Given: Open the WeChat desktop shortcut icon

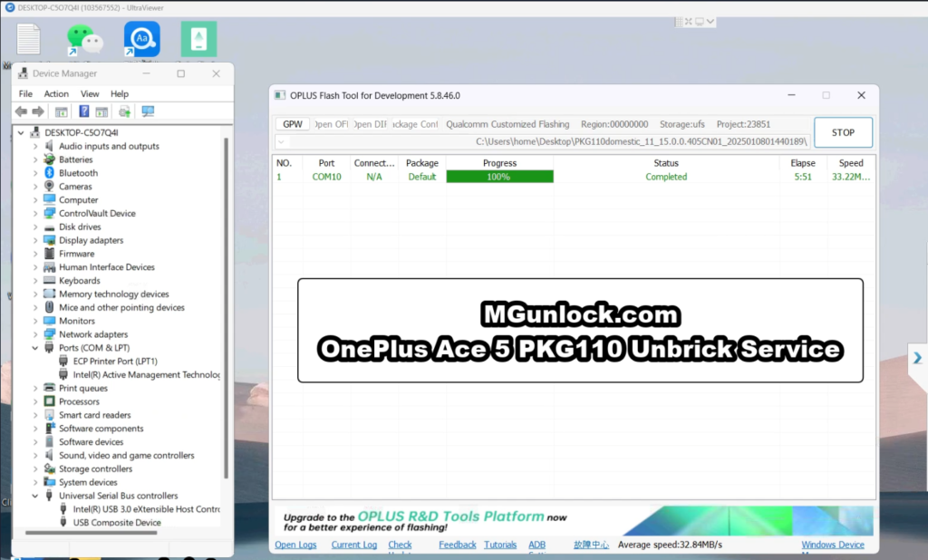Looking at the screenshot, I should pos(84,39).
